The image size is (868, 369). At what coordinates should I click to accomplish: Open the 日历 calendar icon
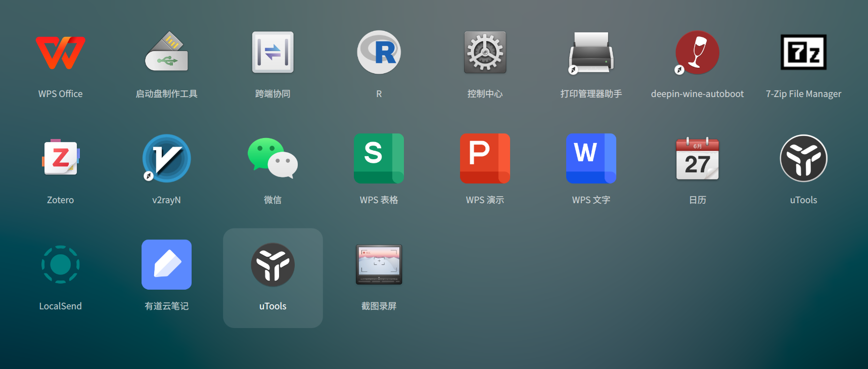[x=698, y=159]
